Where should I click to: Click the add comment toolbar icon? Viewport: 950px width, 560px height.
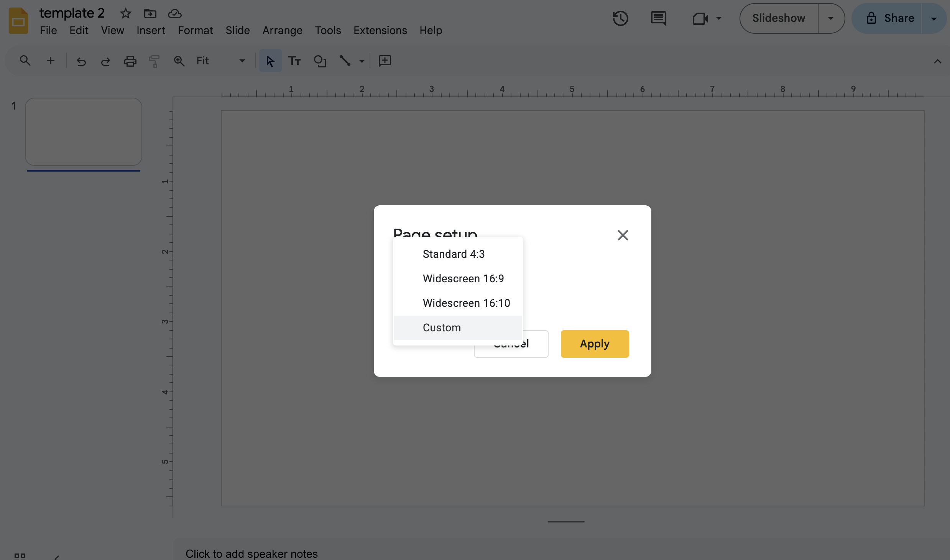[x=385, y=61]
